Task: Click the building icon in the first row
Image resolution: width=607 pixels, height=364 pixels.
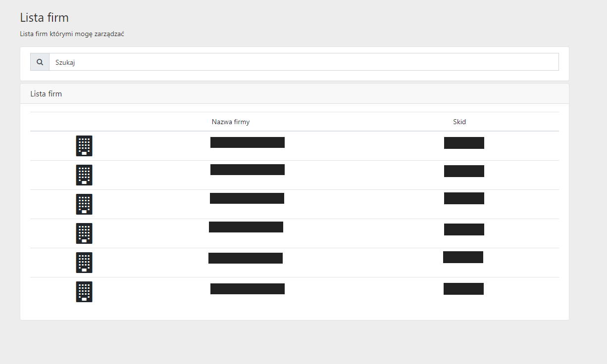Action: (x=84, y=146)
